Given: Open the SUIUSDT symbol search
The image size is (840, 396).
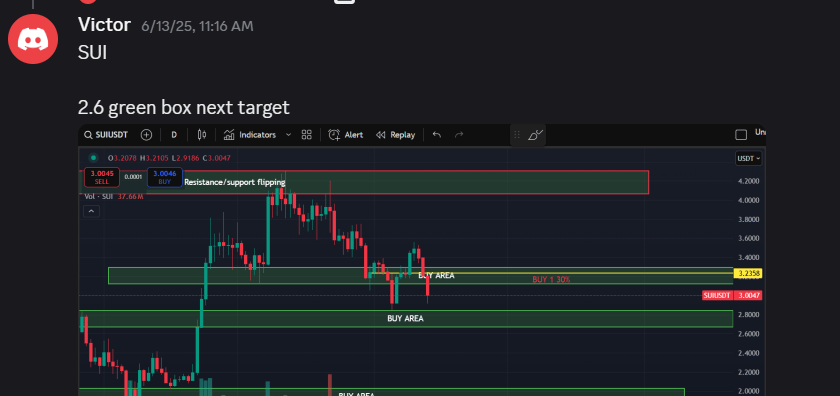Looking at the screenshot, I should [x=107, y=135].
